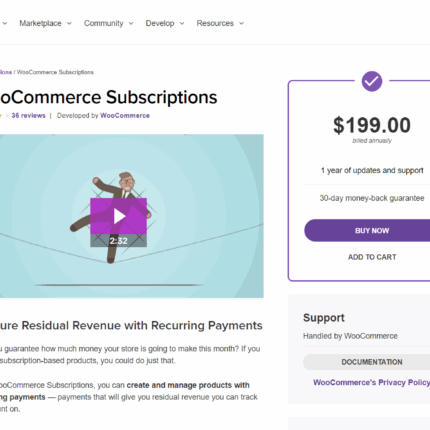Image resolution: width=430 pixels, height=430 pixels.
Task: Click the video duration 2:32 label
Action: (x=118, y=241)
